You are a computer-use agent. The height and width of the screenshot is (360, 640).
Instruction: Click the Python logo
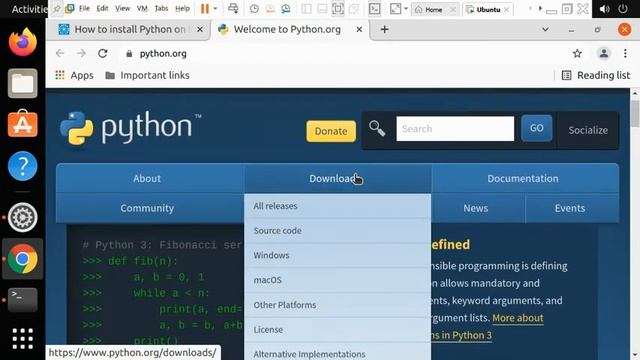click(131, 128)
